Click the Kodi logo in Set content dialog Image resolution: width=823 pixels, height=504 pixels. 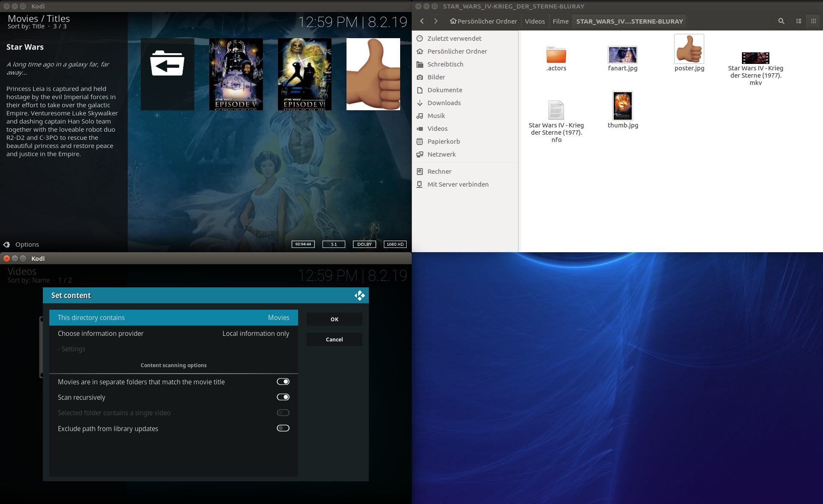click(x=359, y=296)
